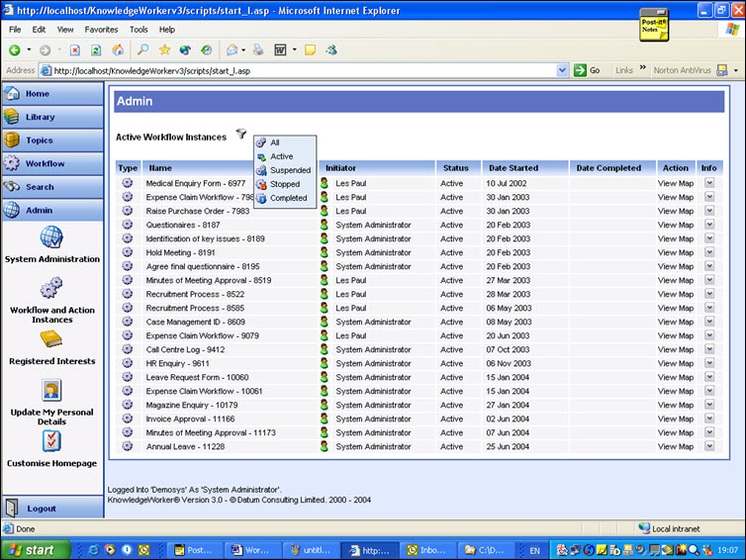The width and height of the screenshot is (746, 560).
Task: Click the Post-it Notes icon in title bar
Action: [654, 25]
